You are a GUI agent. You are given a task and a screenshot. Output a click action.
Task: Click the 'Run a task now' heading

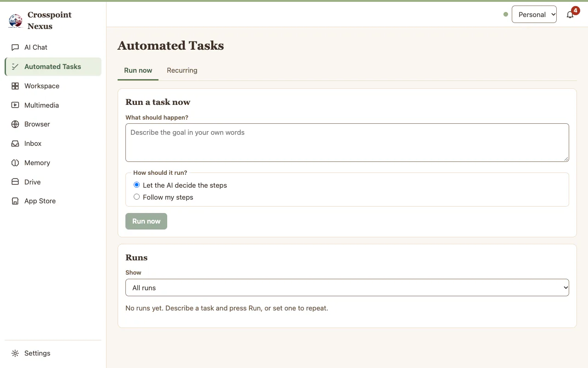click(x=158, y=102)
